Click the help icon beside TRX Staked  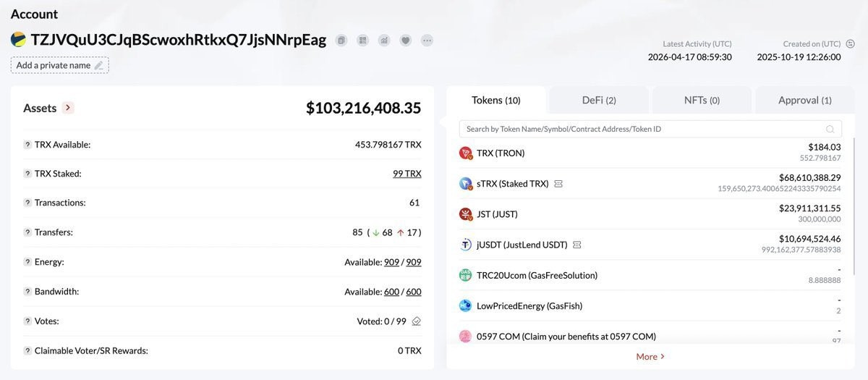[27, 174]
